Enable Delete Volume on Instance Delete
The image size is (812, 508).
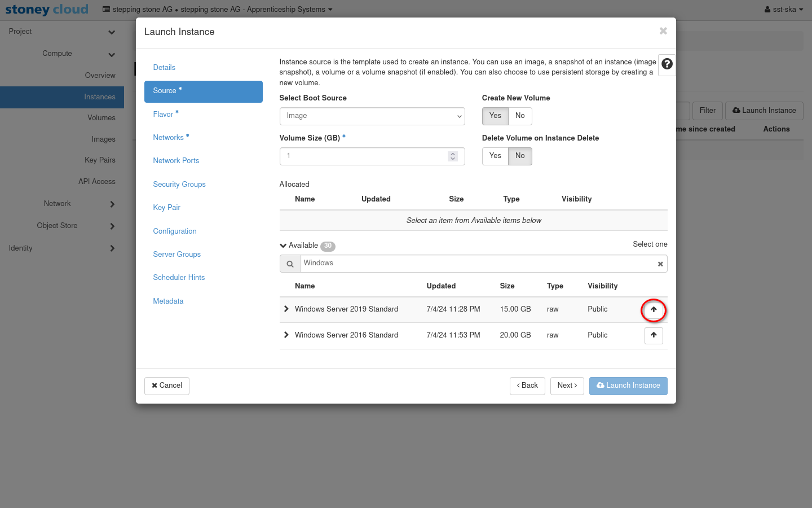pyautogui.click(x=495, y=156)
